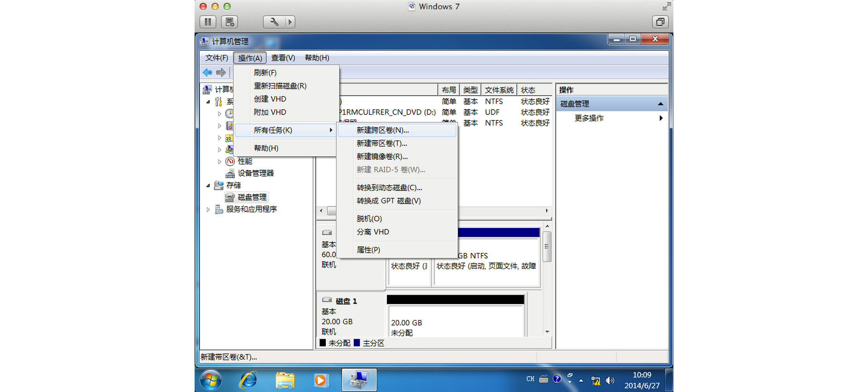This screenshot has height=392, width=868.
Task: Choose 帮助(H) in dropdown menu
Action: 286,148
